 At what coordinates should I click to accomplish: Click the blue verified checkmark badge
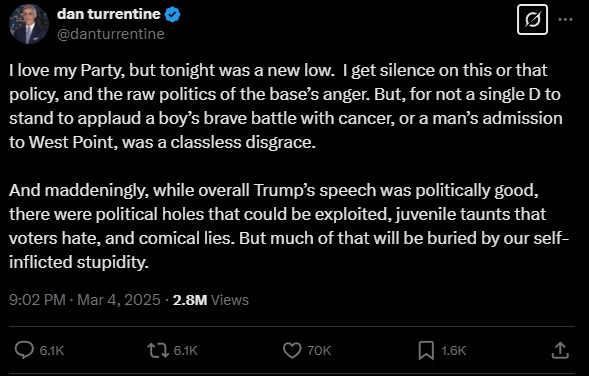pos(173,15)
